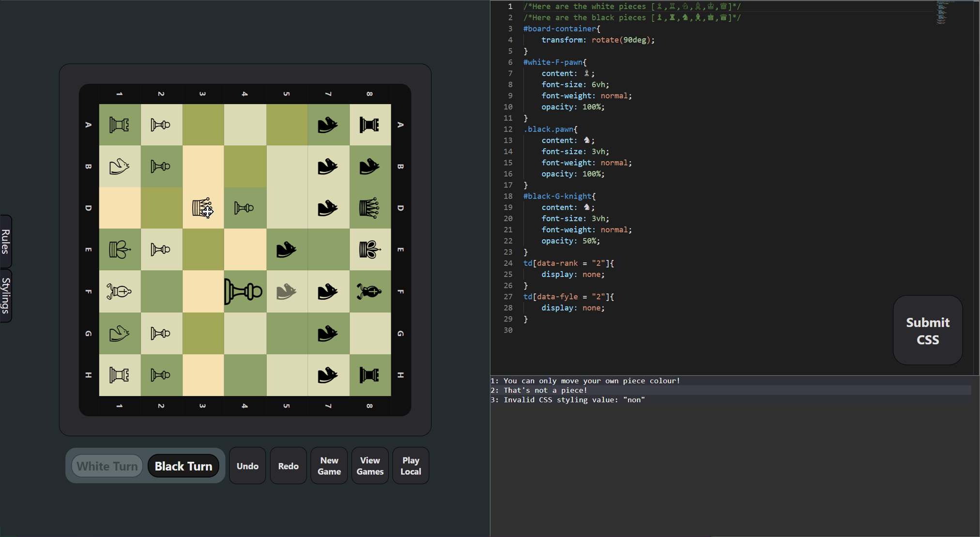Screen dimensions: 980x537
Task: Click the black queen on row D
Action: tap(369, 208)
